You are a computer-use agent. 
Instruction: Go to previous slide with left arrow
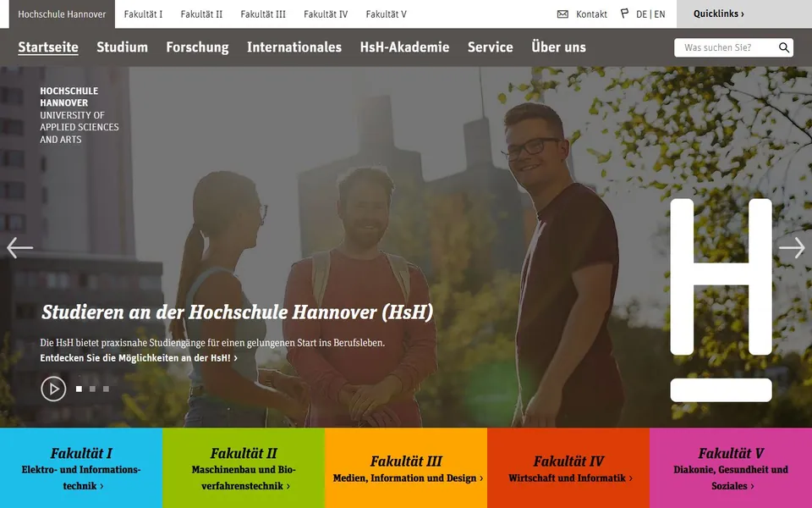tap(19, 248)
